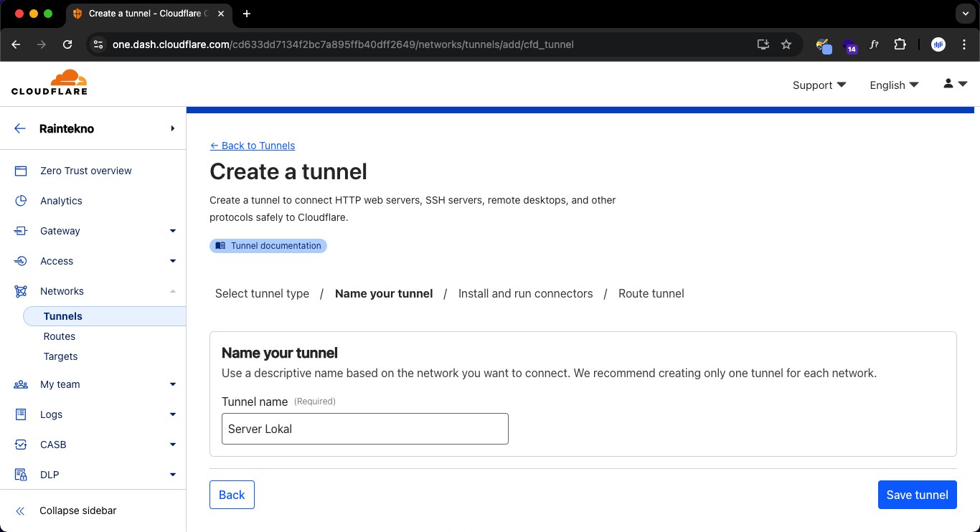Expand the Access sidebar section
This screenshot has height=532, width=980.
click(x=172, y=261)
